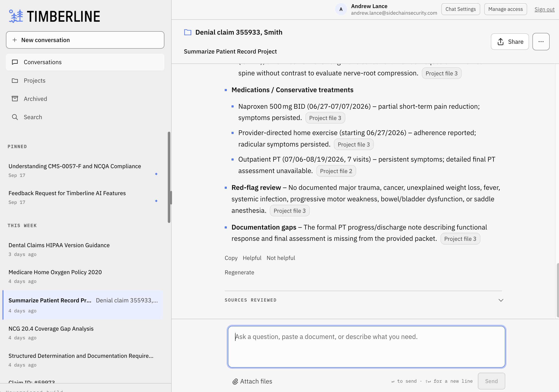Screen dimensions: 559x392
Task: Mark the response as Not helpful
Action: [281, 258]
